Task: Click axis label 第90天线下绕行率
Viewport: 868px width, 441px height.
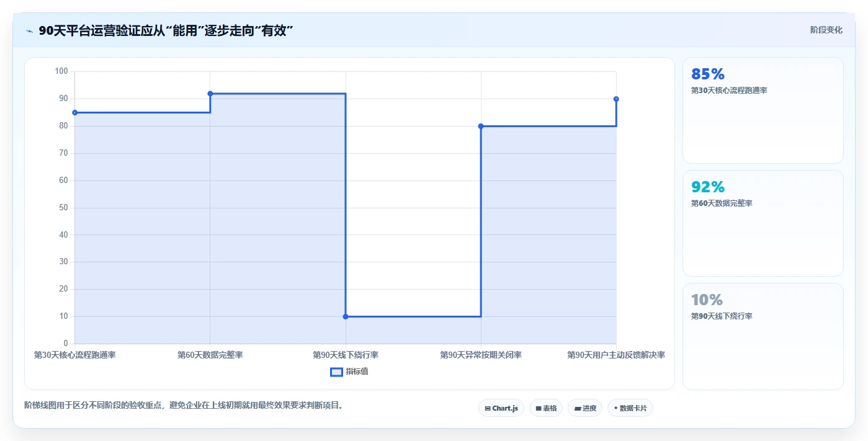Action: (x=346, y=355)
